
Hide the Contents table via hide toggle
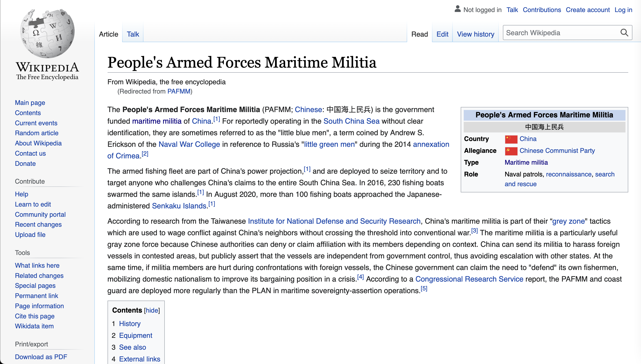pyautogui.click(x=152, y=310)
